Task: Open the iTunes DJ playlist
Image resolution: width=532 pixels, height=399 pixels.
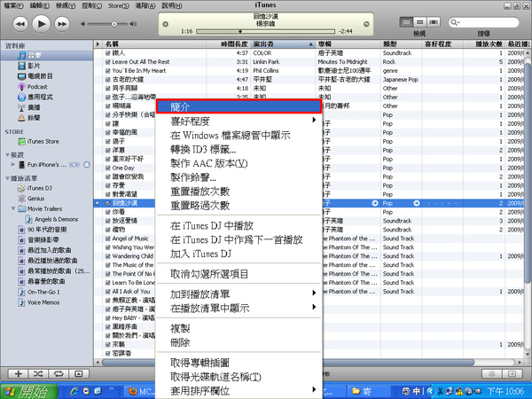Action: 40,188
